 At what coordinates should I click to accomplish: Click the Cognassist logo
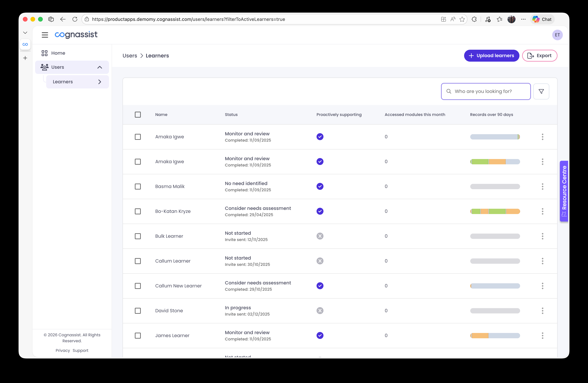point(76,35)
